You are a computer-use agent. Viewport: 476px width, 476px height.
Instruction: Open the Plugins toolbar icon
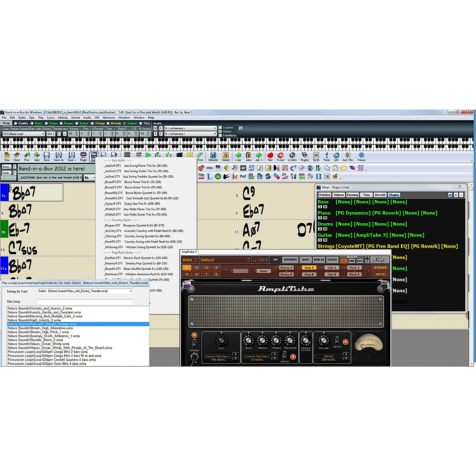click(x=304, y=156)
